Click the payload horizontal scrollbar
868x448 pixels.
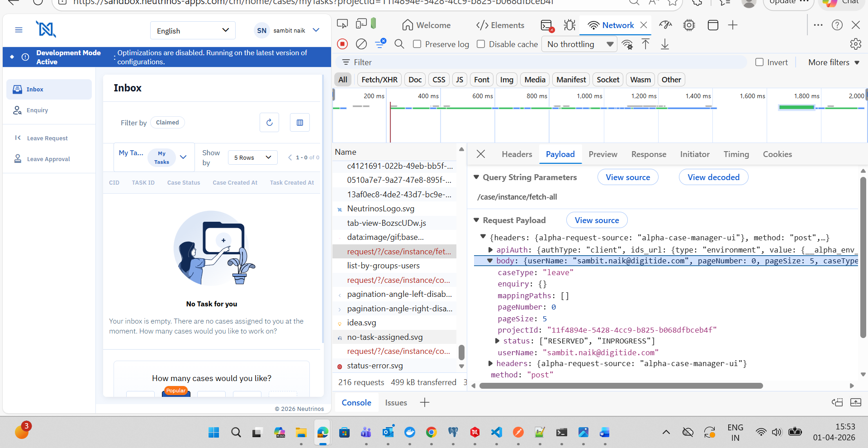point(621,386)
